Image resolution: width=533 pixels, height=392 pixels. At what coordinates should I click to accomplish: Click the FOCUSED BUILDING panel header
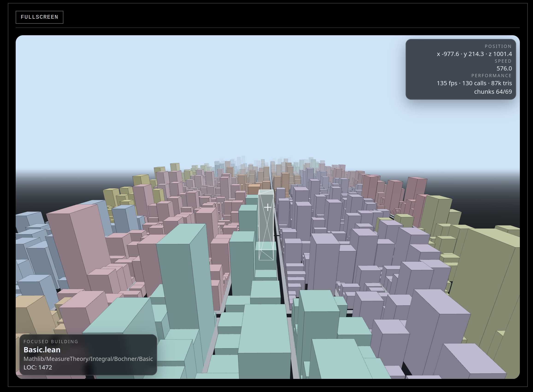[51, 342]
